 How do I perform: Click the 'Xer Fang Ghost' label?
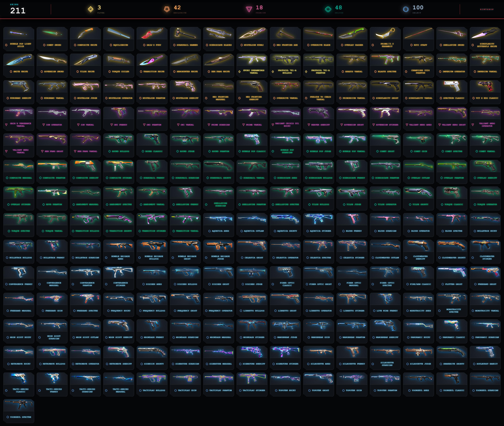click(x=54, y=151)
